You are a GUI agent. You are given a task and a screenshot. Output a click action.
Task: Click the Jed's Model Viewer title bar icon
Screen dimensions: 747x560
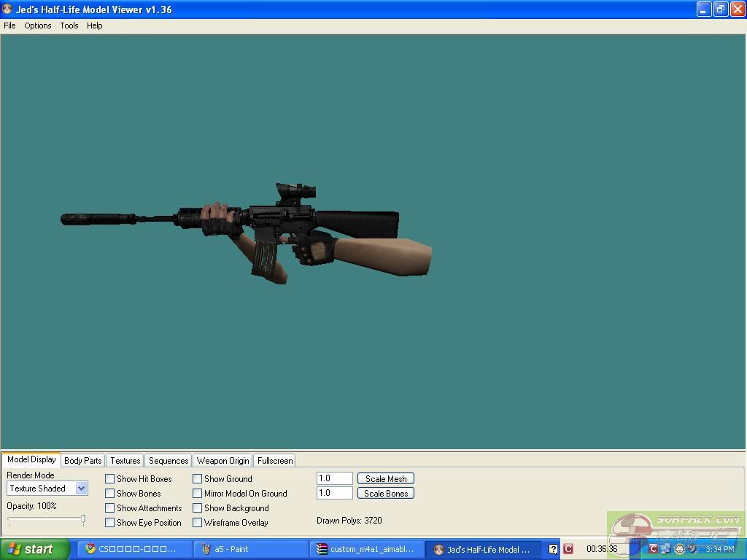[8, 9]
